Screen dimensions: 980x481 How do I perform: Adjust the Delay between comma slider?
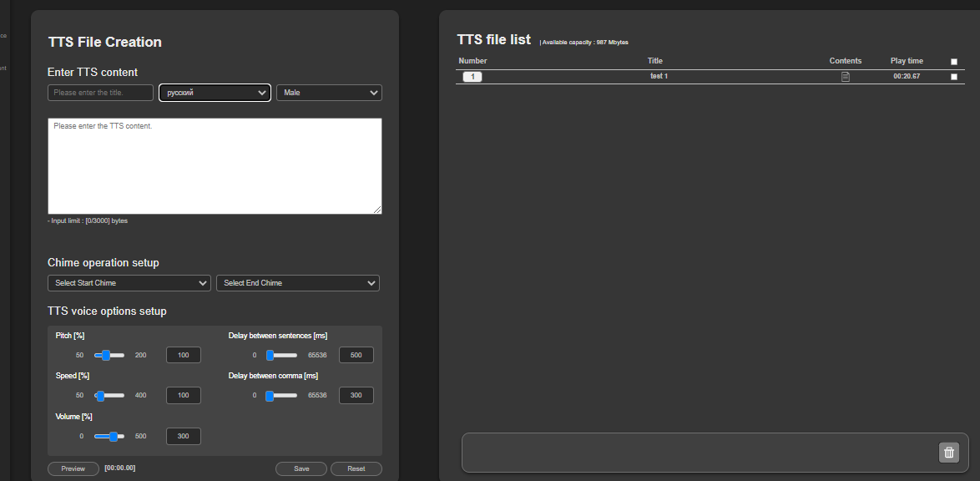pos(282,395)
